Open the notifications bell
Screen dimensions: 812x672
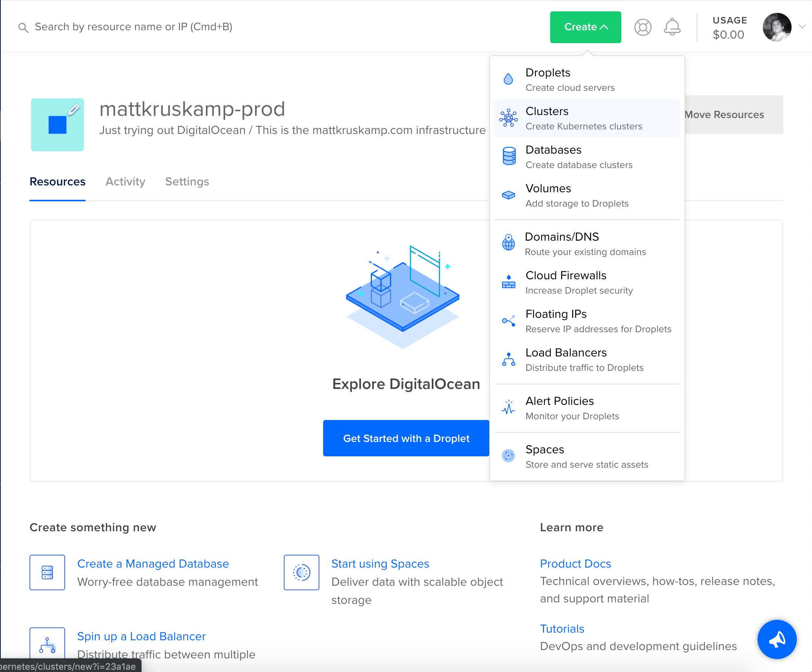pos(672,27)
